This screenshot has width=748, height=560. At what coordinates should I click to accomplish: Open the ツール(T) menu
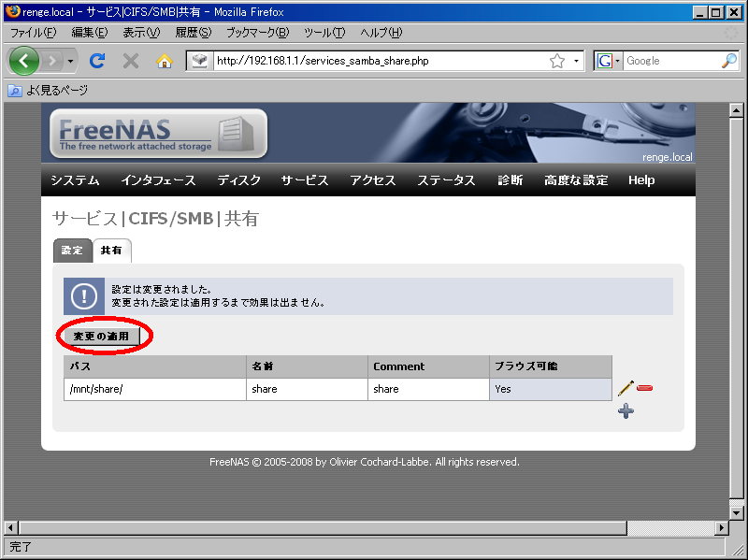tap(324, 33)
